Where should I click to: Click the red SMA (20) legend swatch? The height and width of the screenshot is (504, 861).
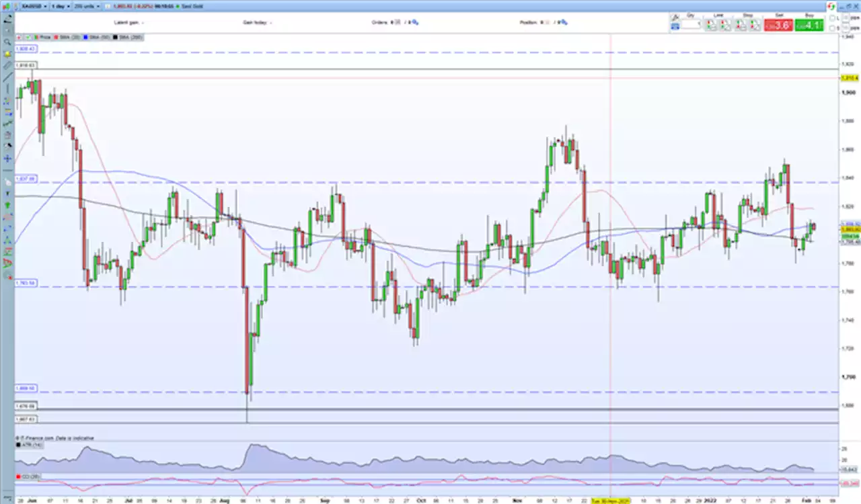tap(56, 37)
